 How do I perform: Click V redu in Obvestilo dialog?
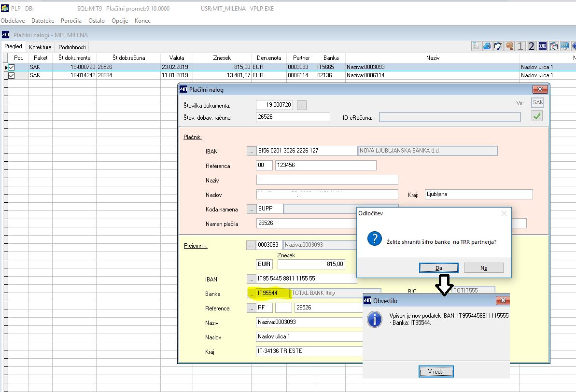pyautogui.click(x=436, y=371)
